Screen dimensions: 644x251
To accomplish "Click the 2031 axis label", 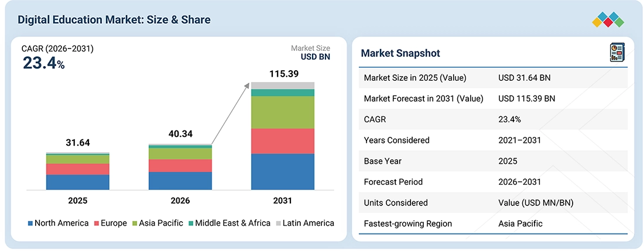I will coord(282,201).
